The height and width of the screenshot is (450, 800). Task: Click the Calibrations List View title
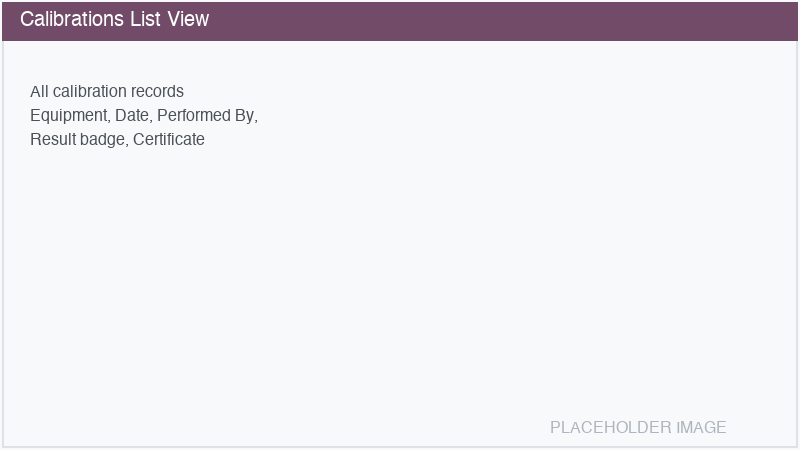[x=114, y=20]
